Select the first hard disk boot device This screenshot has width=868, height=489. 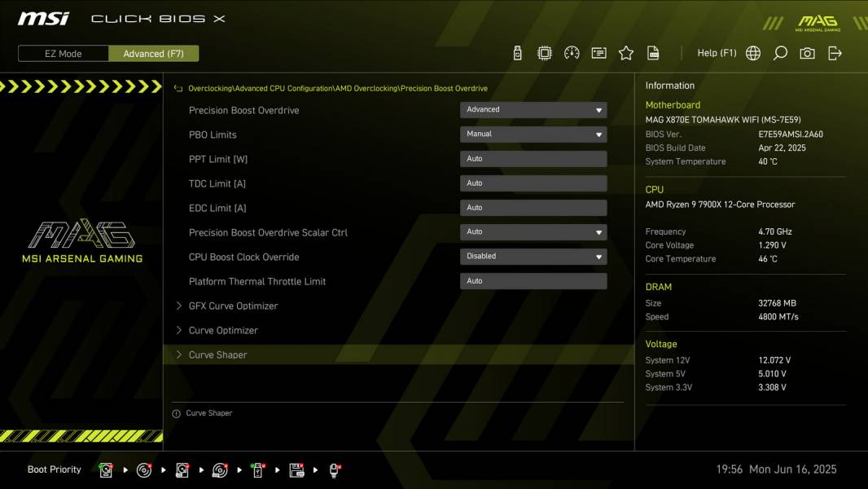click(x=106, y=470)
